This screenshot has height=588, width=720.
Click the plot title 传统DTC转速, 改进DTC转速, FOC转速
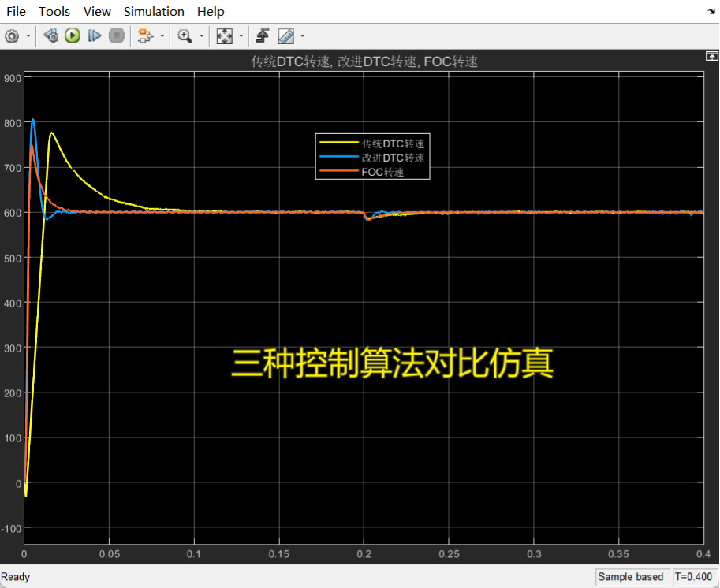pyautogui.click(x=364, y=61)
